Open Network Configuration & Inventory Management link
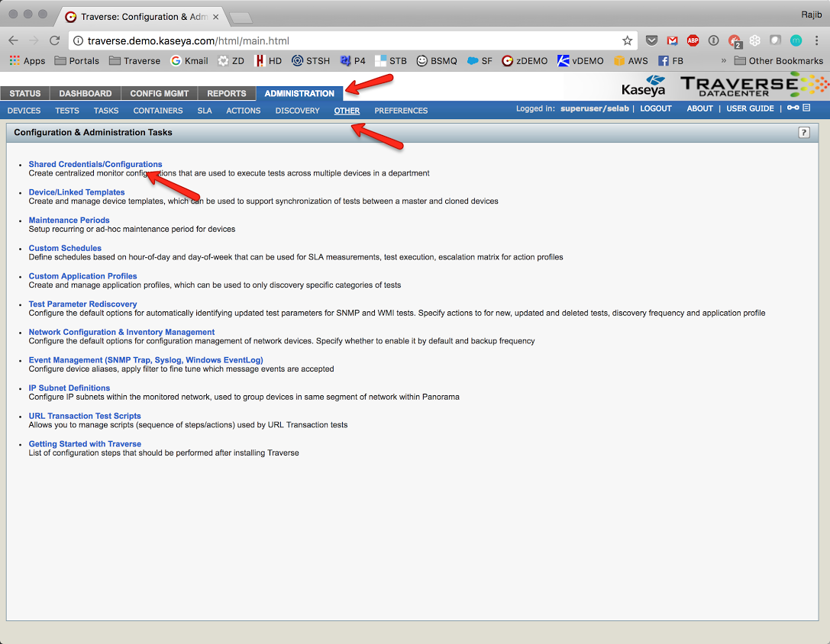This screenshot has height=644, width=830. click(x=121, y=333)
